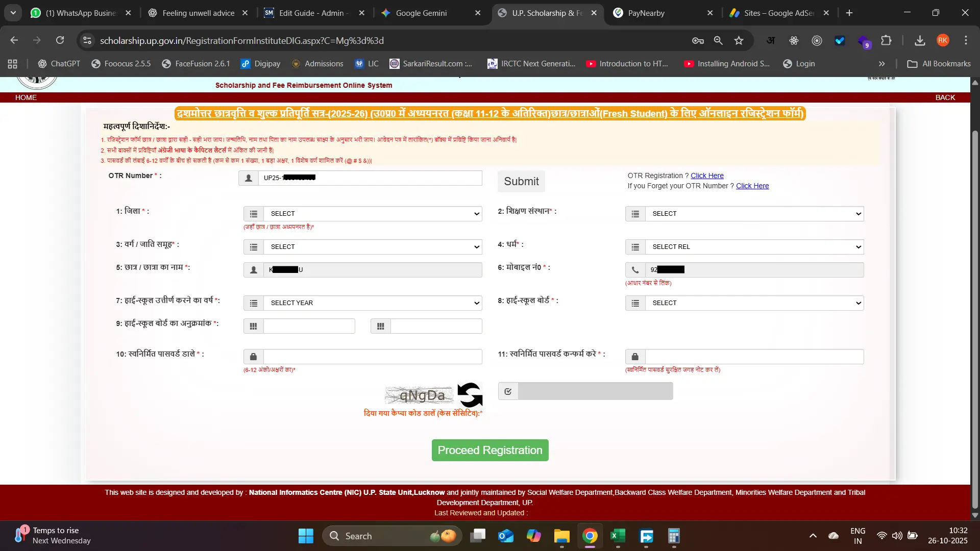
Task: Switch to the PayNearby tab
Action: [646, 13]
